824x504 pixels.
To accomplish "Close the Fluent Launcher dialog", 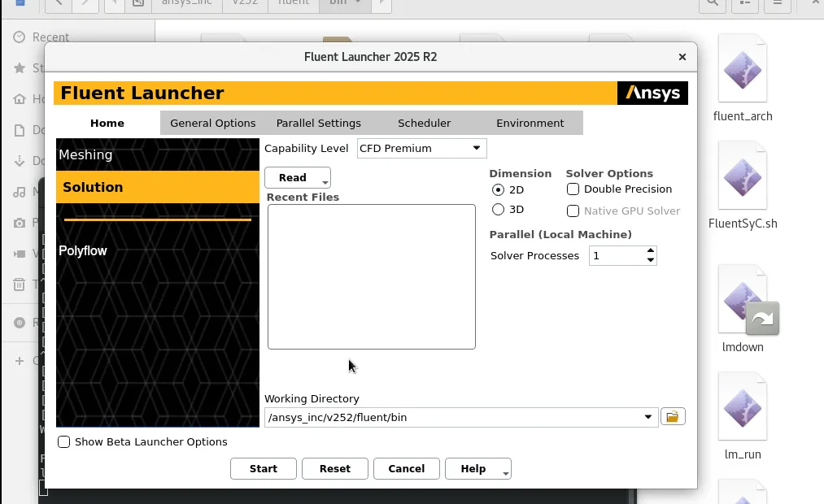I will pos(682,57).
